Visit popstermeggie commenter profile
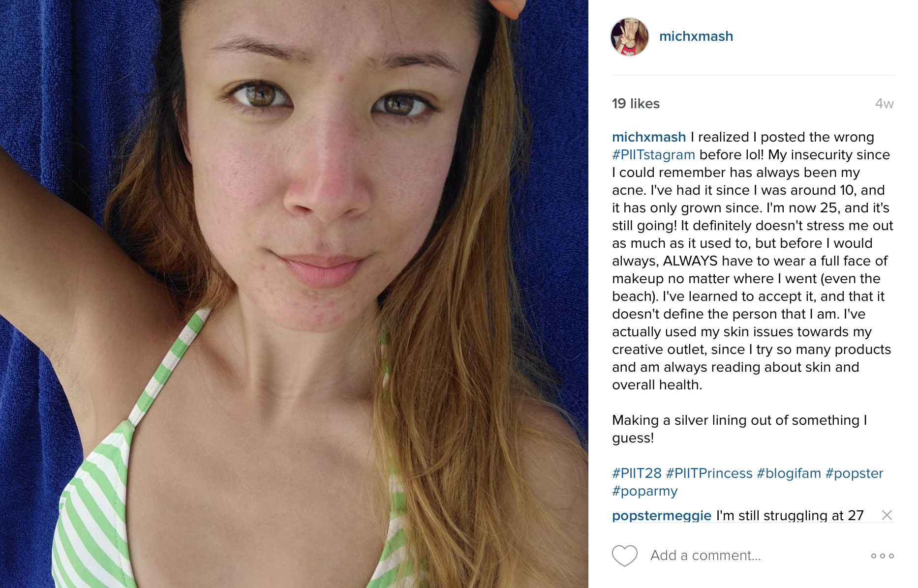This screenshot has height=588, width=918. tap(662, 515)
